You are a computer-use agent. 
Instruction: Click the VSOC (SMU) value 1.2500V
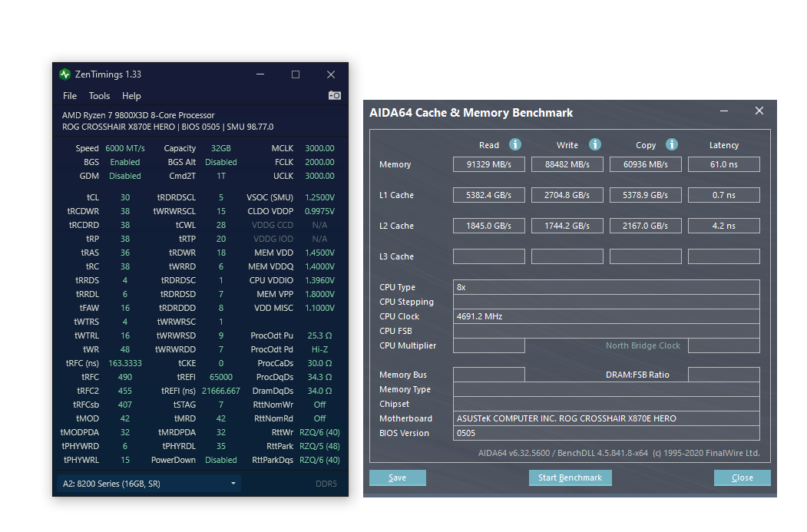coord(319,198)
